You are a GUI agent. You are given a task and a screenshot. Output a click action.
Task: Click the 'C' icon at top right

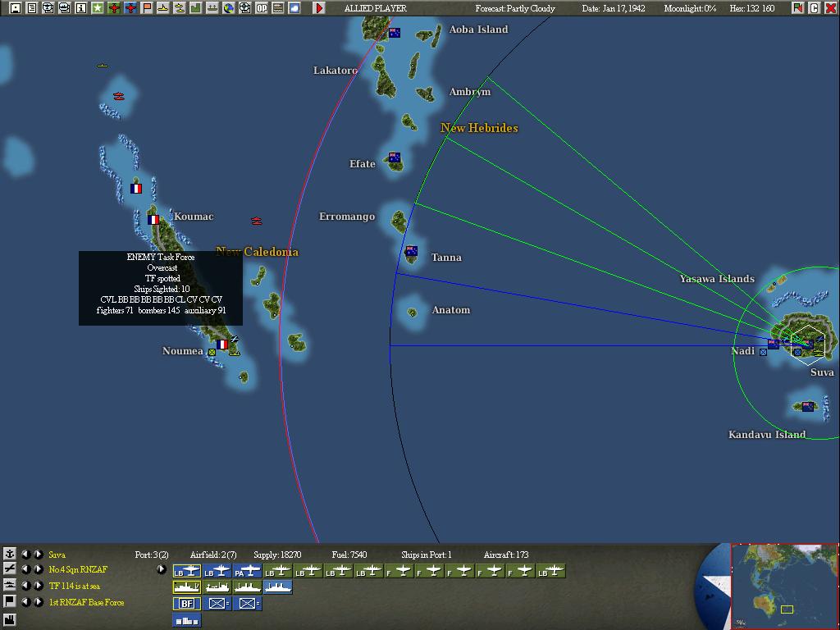pyautogui.click(x=815, y=8)
